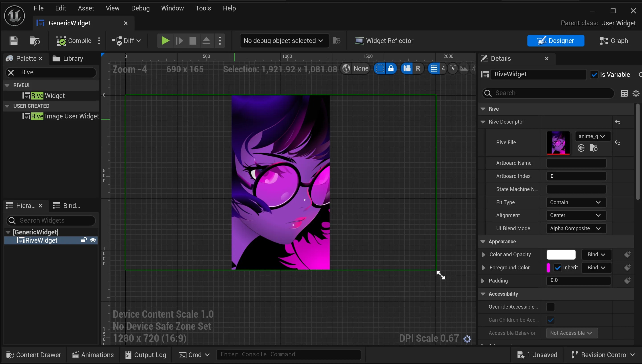The width and height of the screenshot is (642, 364).
Task: Expand the Padding property row
Action: pyautogui.click(x=483, y=281)
